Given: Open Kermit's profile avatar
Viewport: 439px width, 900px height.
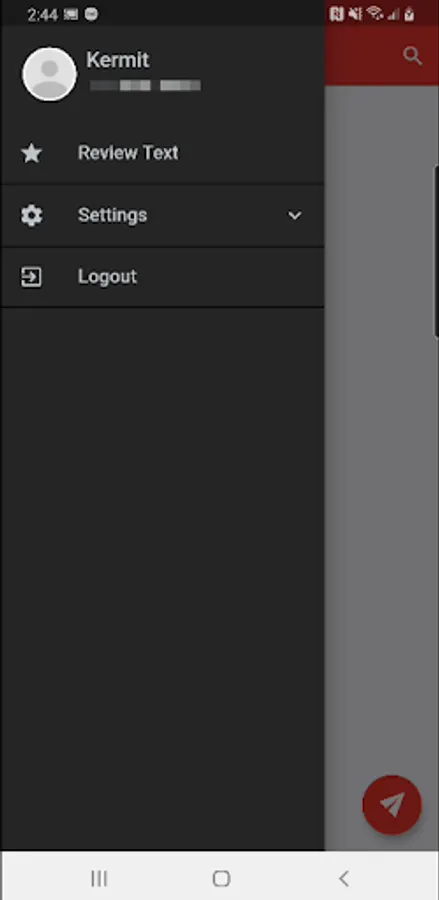Looking at the screenshot, I should click(x=49, y=74).
